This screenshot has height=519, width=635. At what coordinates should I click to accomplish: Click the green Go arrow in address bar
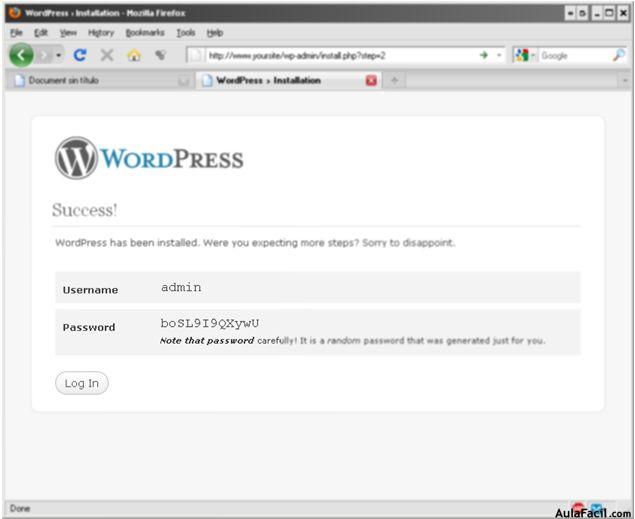tap(484, 55)
